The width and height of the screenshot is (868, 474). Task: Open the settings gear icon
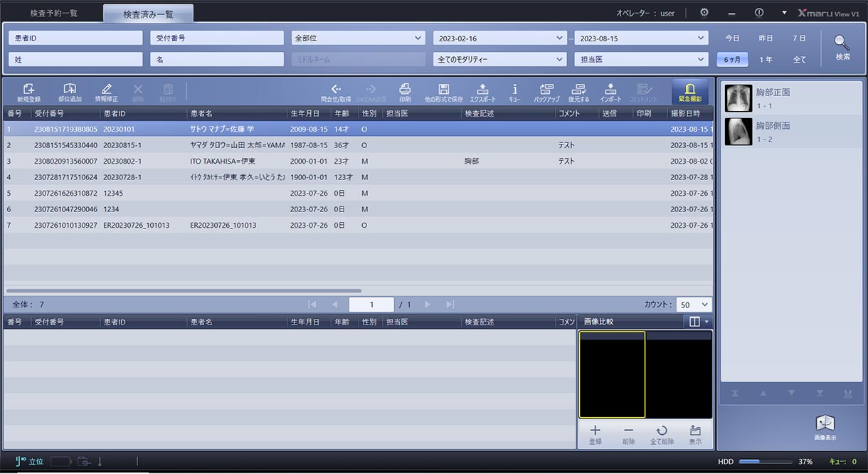coord(704,13)
